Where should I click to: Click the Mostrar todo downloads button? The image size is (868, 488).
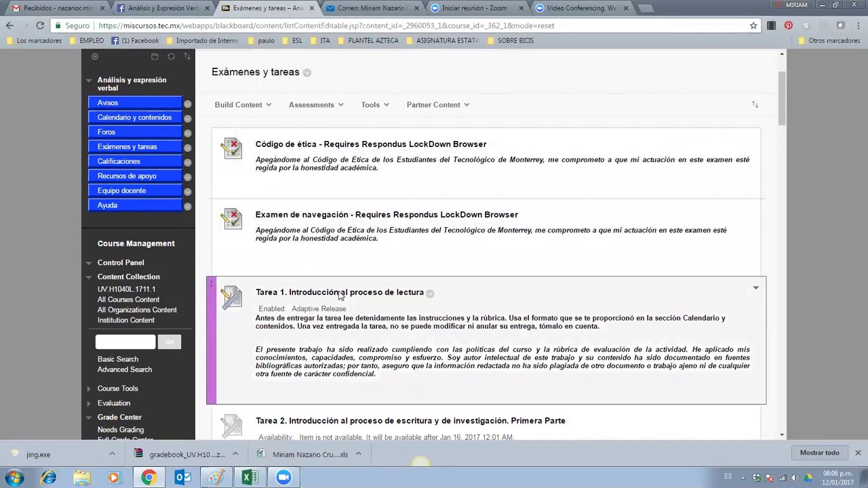pyautogui.click(x=819, y=453)
